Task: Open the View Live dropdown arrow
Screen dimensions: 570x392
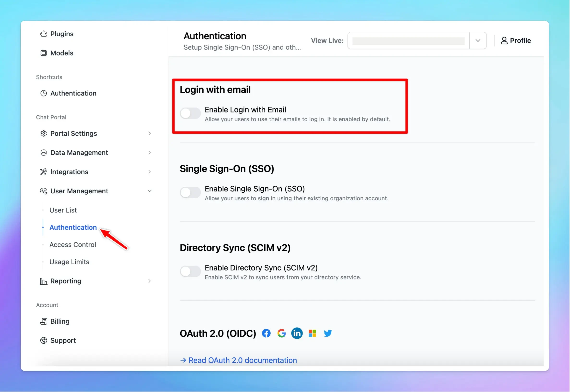Action: point(478,41)
